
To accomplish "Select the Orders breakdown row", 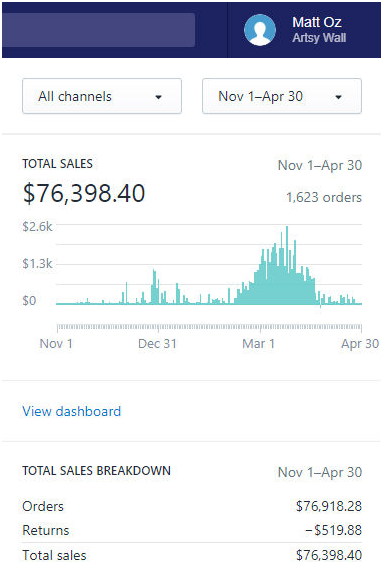I will [192, 506].
